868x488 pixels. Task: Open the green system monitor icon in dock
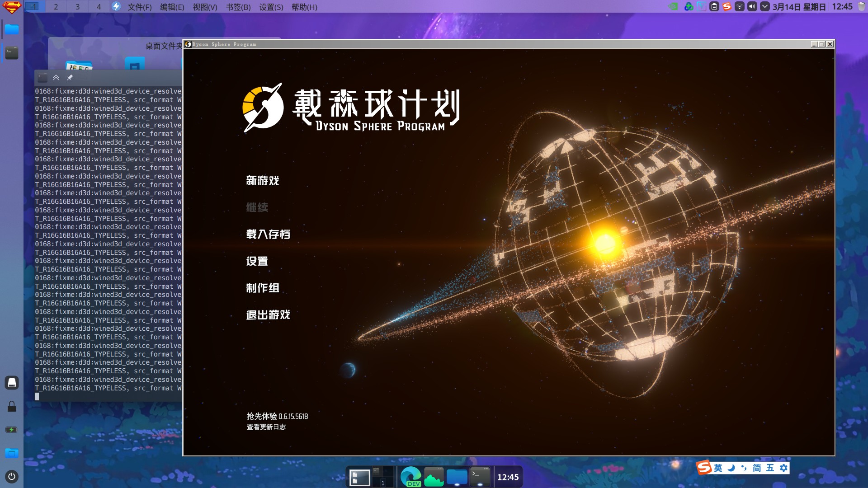point(434,477)
